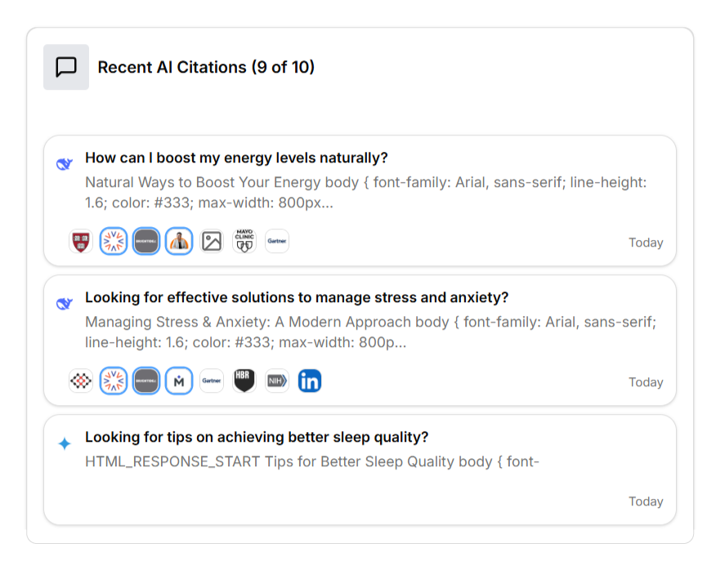Open the red diamond pattern source icon

click(81, 381)
